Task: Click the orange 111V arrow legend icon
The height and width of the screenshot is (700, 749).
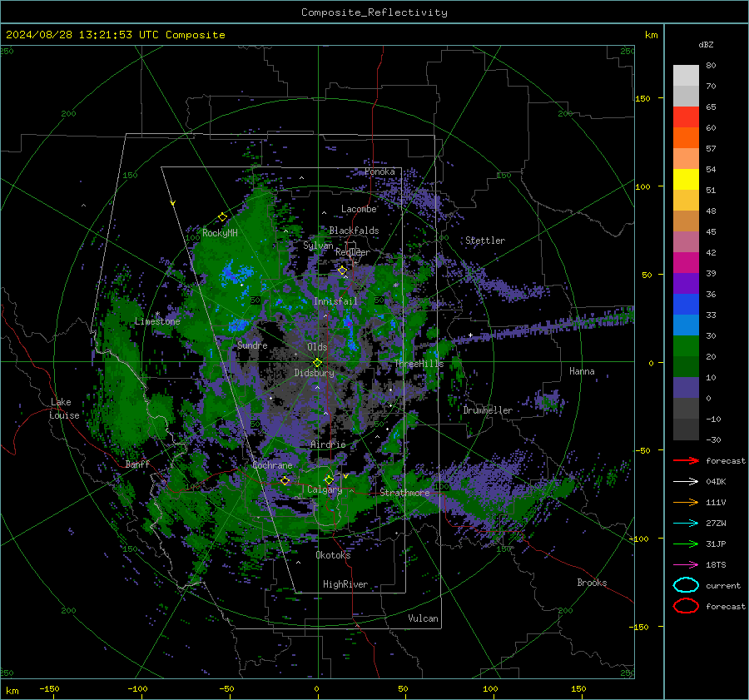Action: pyautogui.click(x=686, y=502)
